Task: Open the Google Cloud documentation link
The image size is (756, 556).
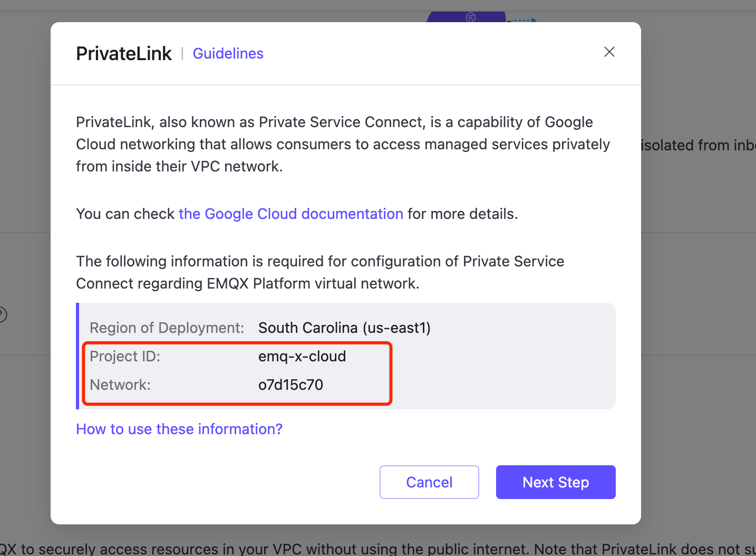Action: tap(291, 214)
